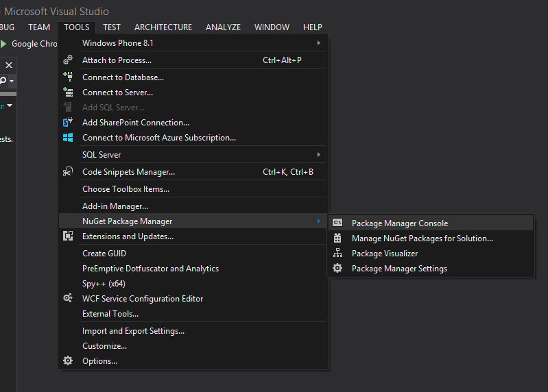Open Package Manager Console submenu item
This screenshot has height=392, width=548.
click(431, 223)
